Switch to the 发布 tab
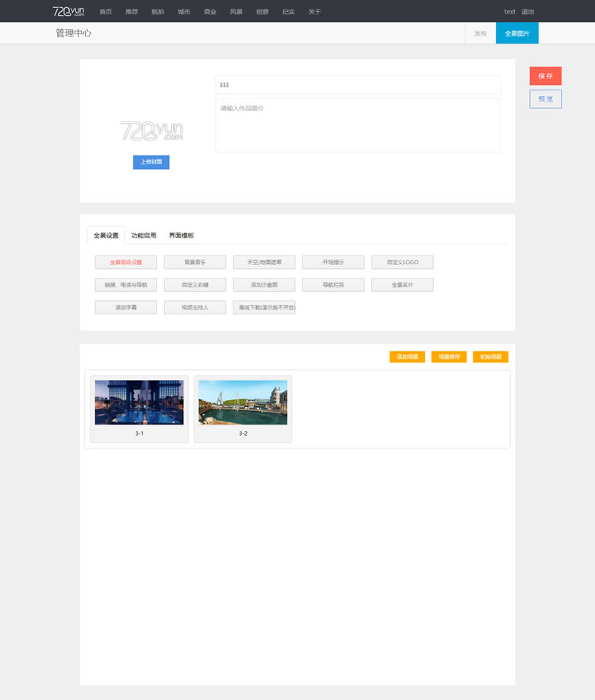The height and width of the screenshot is (700, 595). tap(480, 33)
